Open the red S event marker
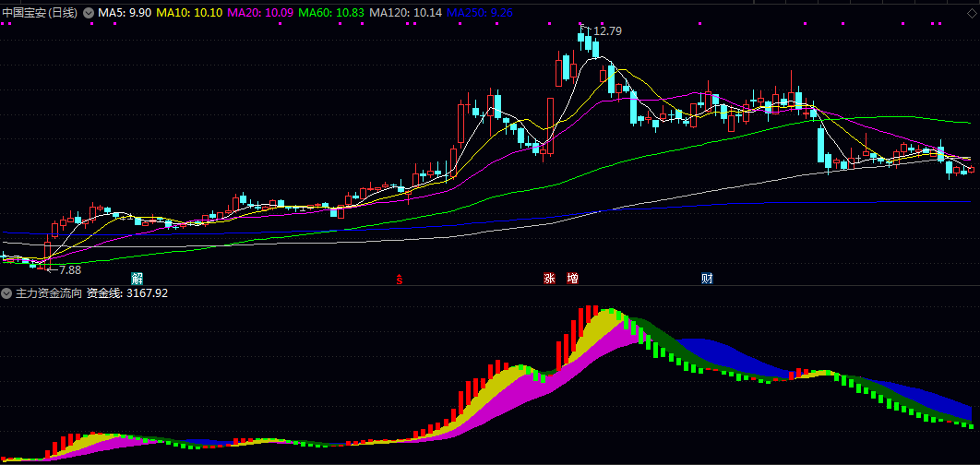This screenshot has height=465, width=980. (x=400, y=279)
